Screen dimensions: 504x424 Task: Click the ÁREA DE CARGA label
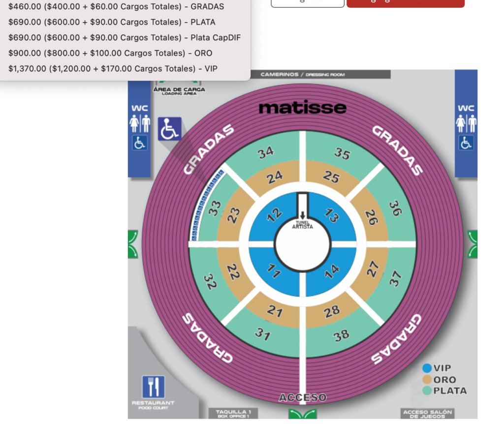[x=179, y=91]
